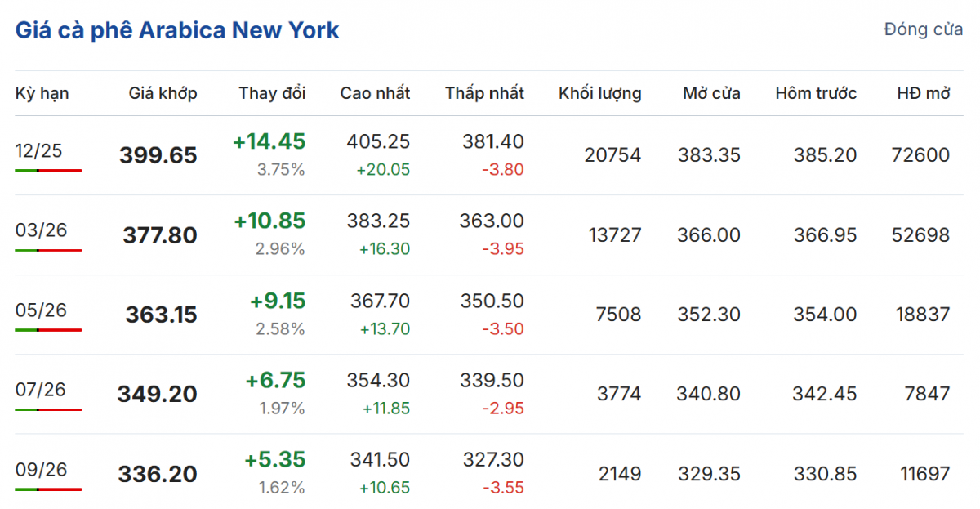Select the 'Kỳ hạn' column header
This screenshot has width=980, height=509.
[42, 93]
